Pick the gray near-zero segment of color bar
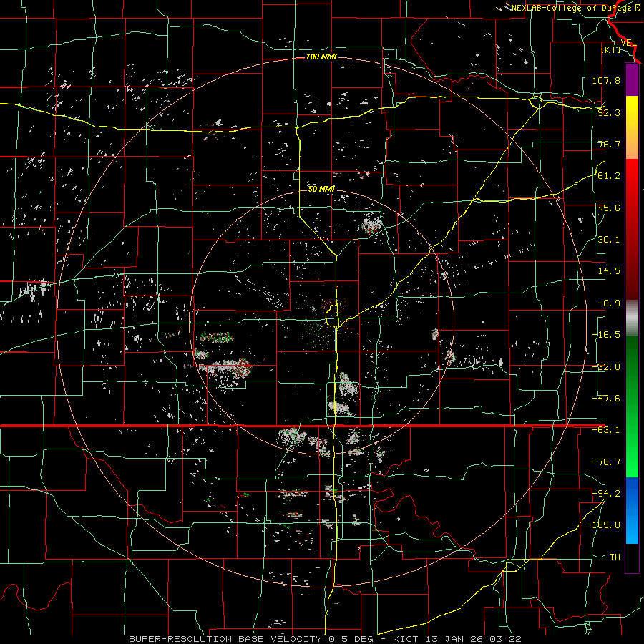The height and width of the screenshot is (644, 644). (632, 318)
